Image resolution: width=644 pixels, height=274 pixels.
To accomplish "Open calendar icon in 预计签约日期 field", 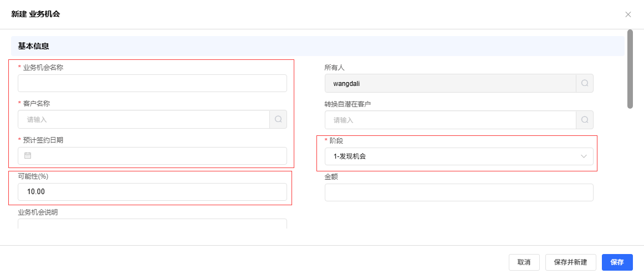I will pyautogui.click(x=28, y=156).
